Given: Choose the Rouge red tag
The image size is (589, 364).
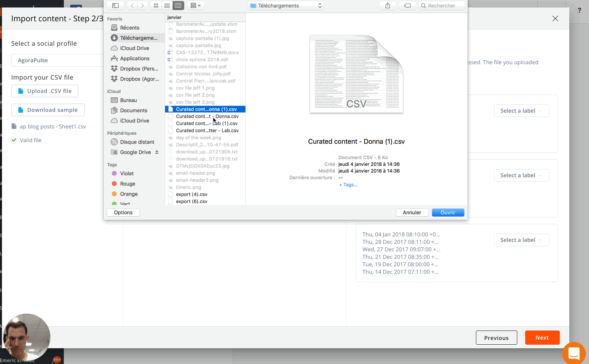Looking at the screenshot, I should [127, 184].
